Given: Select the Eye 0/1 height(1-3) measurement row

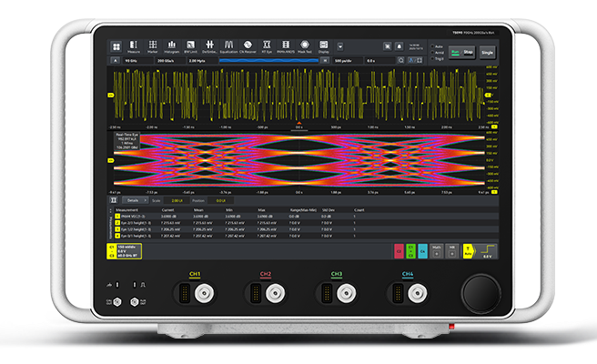Looking at the screenshot, I should [x=307, y=236].
